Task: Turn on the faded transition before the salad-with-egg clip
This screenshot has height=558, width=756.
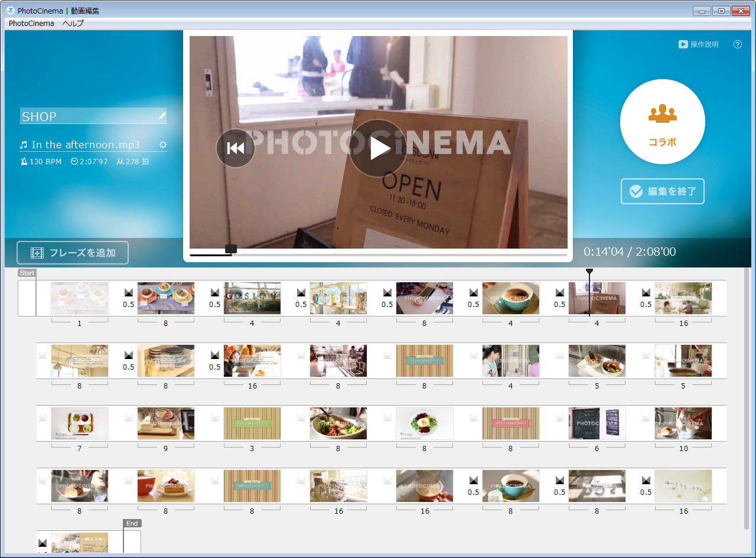Action: (x=387, y=417)
